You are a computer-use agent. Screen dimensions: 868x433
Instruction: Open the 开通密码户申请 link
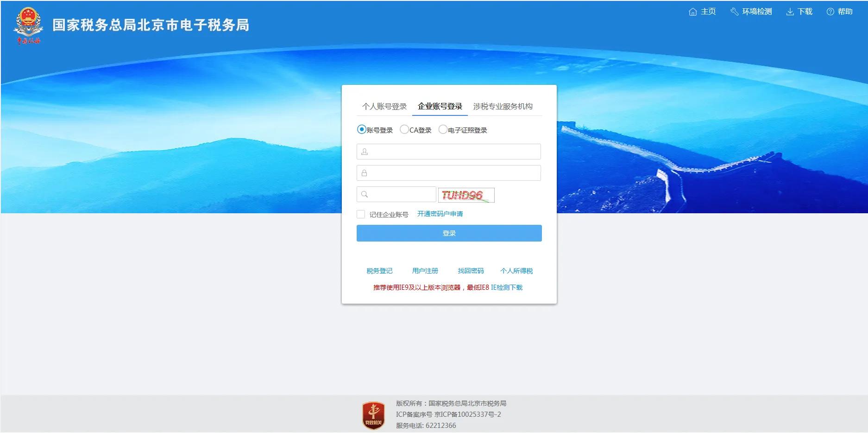click(x=440, y=214)
